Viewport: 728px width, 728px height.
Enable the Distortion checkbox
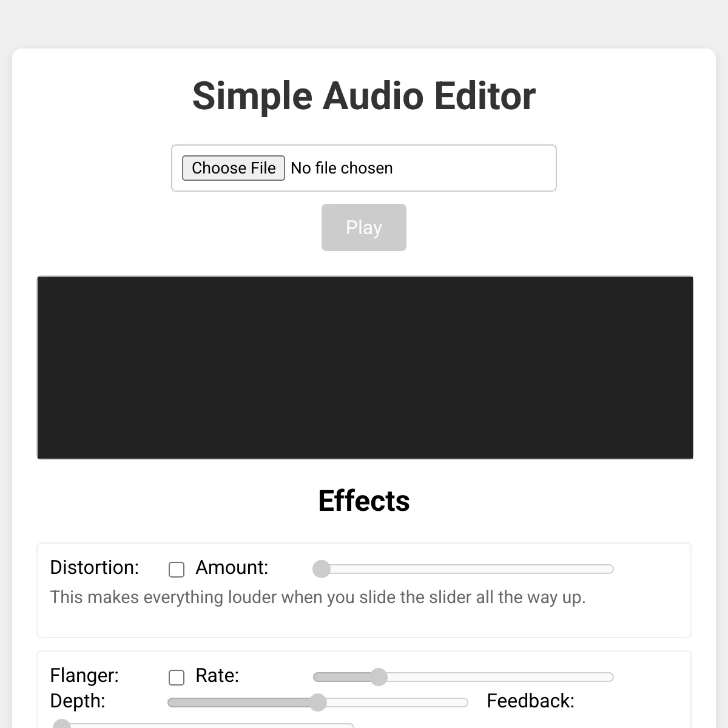(177, 569)
